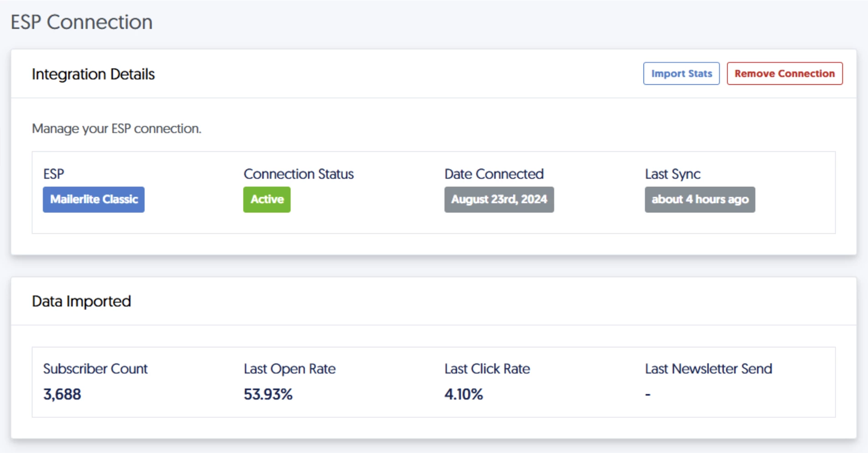This screenshot has width=868, height=453.
Task: Click the Data Imported section heading
Action: [x=82, y=301]
